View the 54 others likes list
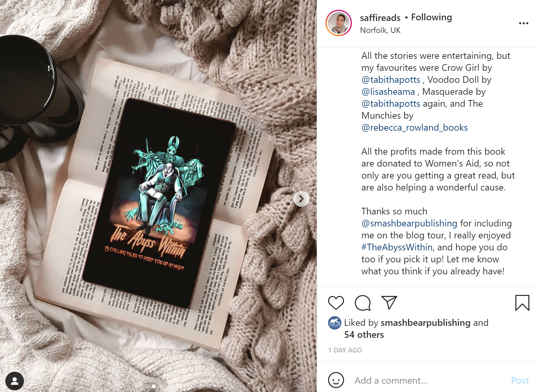 pyautogui.click(x=364, y=335)
